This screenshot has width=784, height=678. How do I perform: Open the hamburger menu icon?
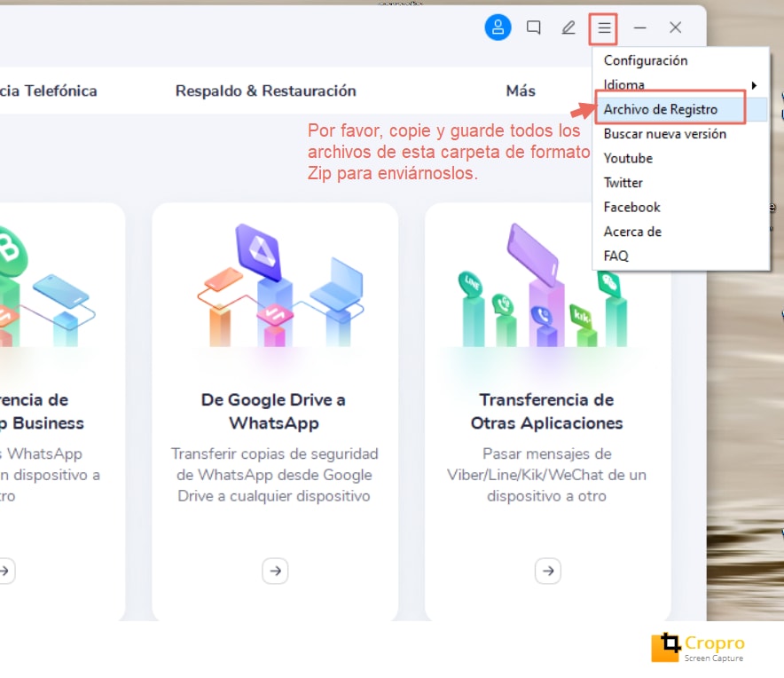(604, 28)
